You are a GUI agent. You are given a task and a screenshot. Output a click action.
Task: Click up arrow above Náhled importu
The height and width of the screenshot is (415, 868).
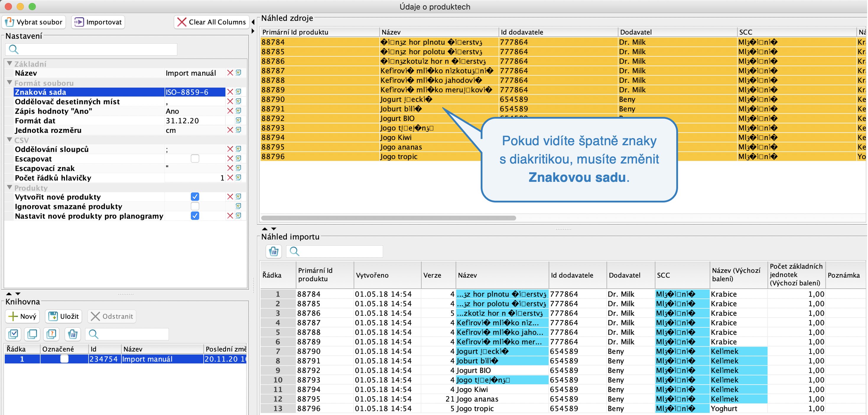pyautogui.click(x=265, y=228)
